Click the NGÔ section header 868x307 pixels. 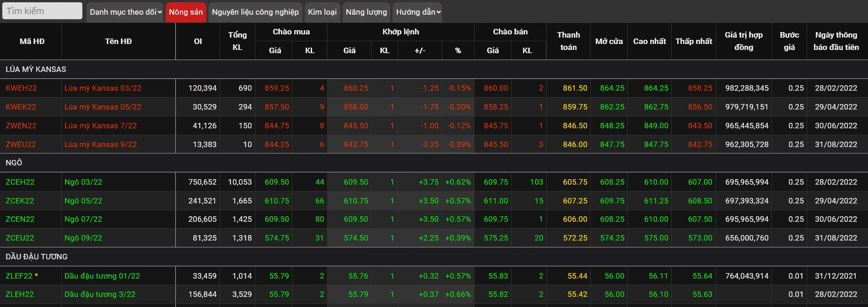coord(14,163)
